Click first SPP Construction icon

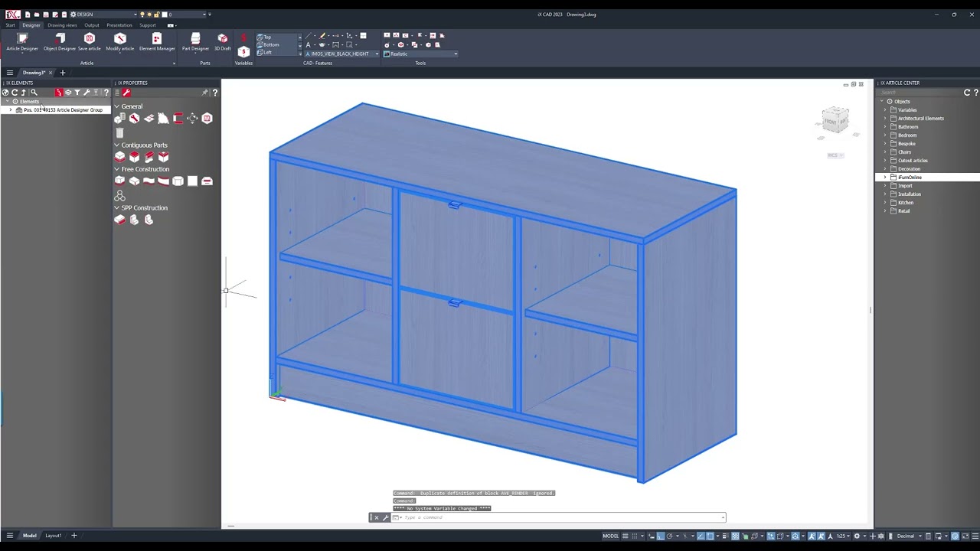coord(119,220)
